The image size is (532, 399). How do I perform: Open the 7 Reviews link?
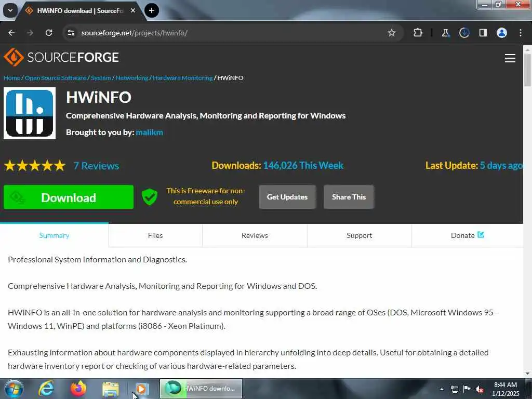click(96, 166)
